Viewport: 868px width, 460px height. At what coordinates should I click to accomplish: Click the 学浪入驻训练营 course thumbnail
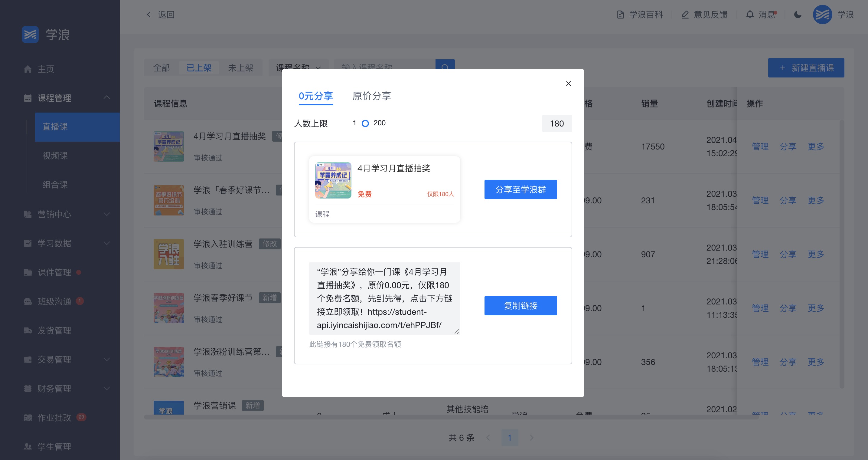pyautogui.click(x=169, y=254)
